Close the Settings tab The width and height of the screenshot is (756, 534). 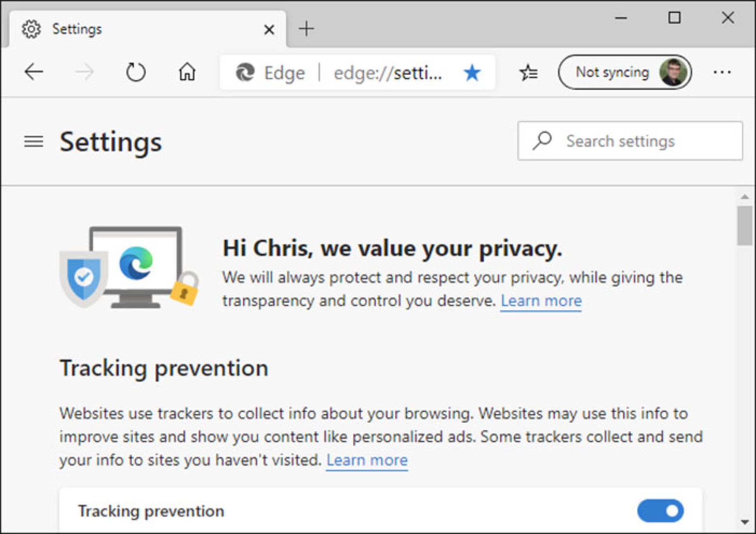coord(269,30)
